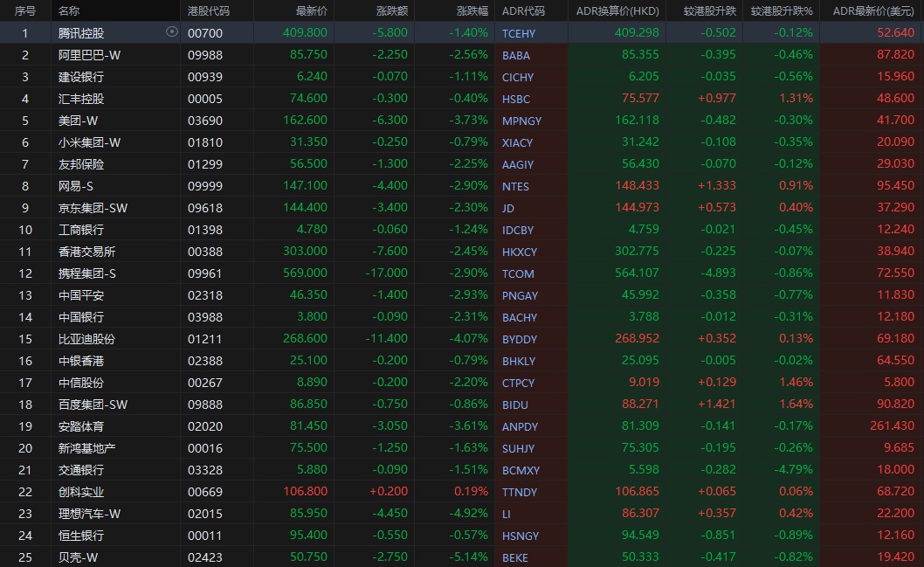Select the 阿里巴巴-W stock name
Viewport: 924px width, 567px height.
90,55
